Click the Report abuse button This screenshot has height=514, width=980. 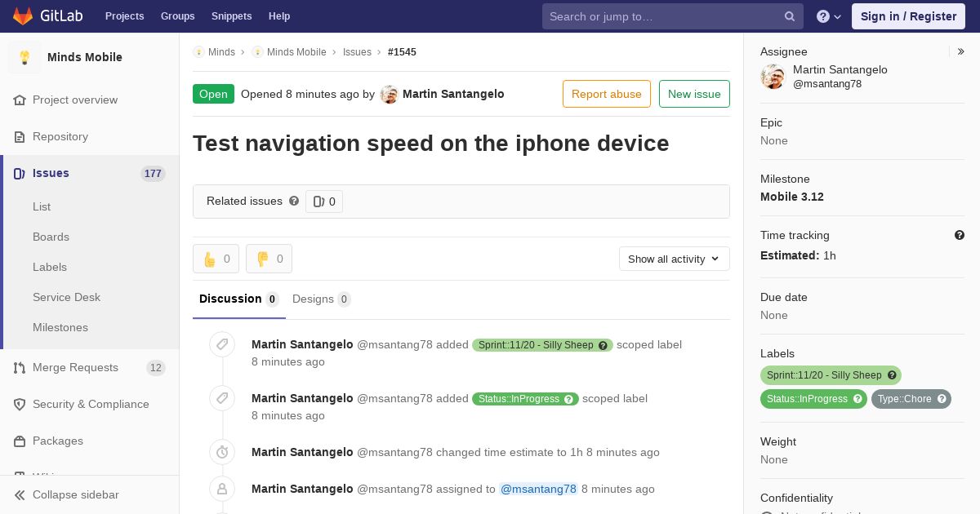pos(607,94)
